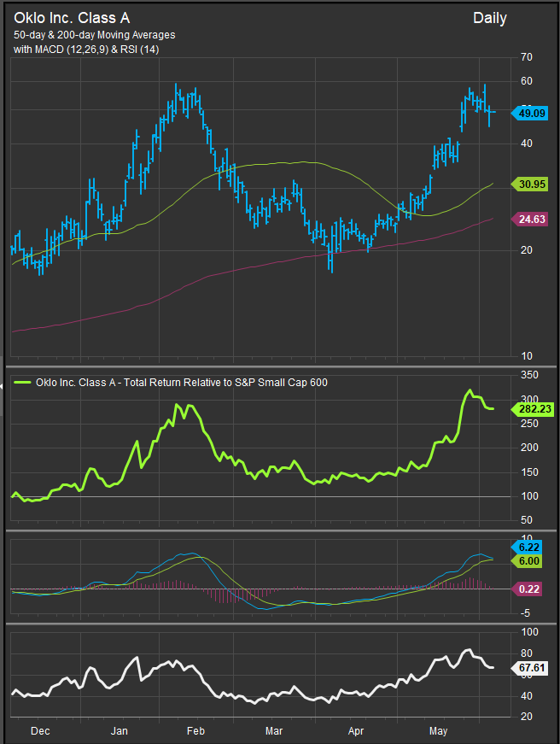Click the 20 RSI axis label
The image size is (560, 744).
527,717
